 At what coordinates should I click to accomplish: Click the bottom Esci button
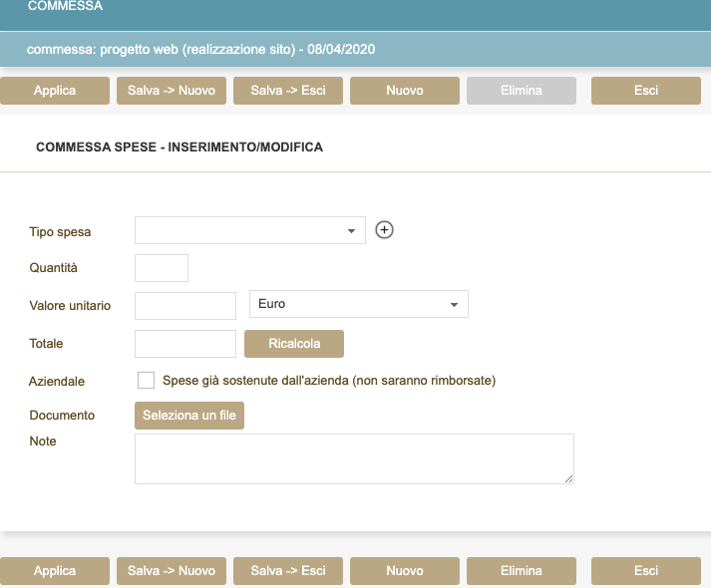click(646, 571)
